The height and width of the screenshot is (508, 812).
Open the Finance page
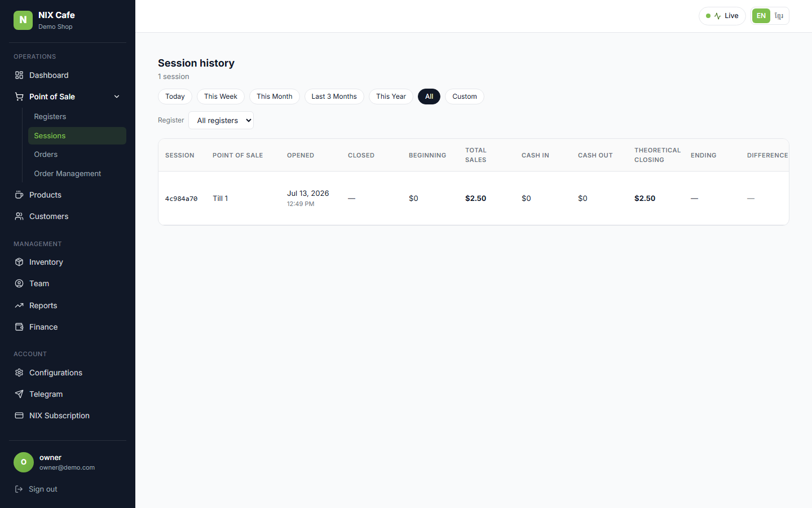pyautogui.click(x=68, y=327)
